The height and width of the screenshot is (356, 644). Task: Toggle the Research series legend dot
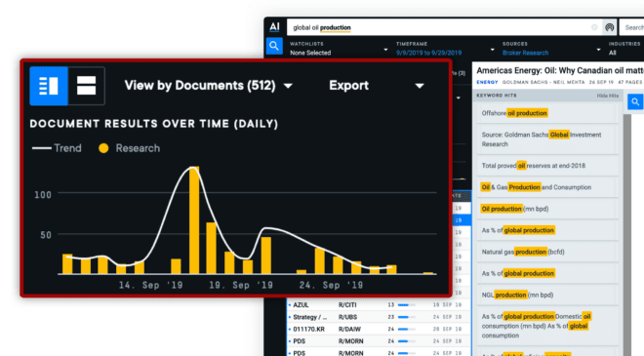click(x=103, y=148)
